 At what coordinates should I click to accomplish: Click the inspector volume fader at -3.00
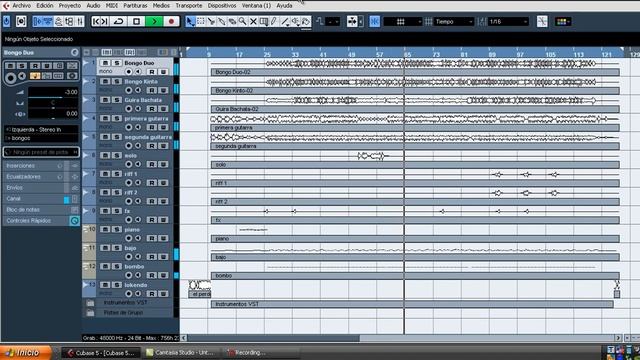(53, 93)
